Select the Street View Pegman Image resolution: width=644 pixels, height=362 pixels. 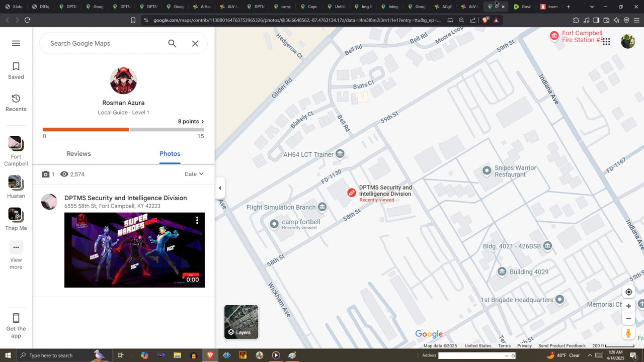click(628, 333)
